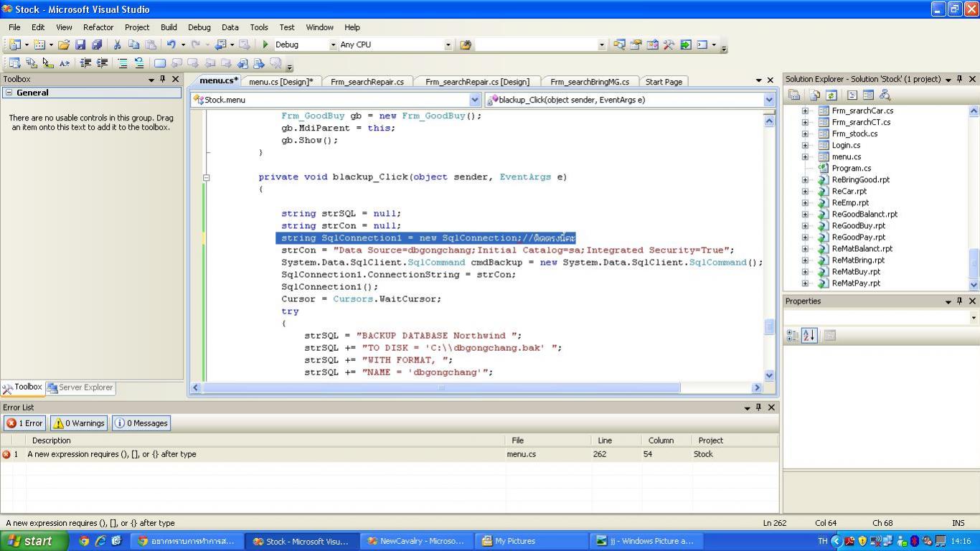Toggle a bookmark with the bookmark icon
Viewport: 980px width, 551px height.
(160, 63)
